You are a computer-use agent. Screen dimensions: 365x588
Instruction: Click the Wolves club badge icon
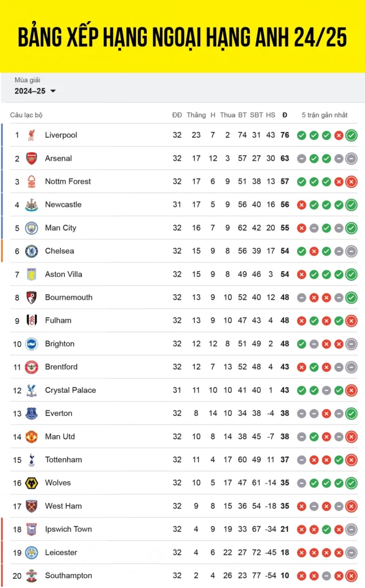[x=32, y=483]
